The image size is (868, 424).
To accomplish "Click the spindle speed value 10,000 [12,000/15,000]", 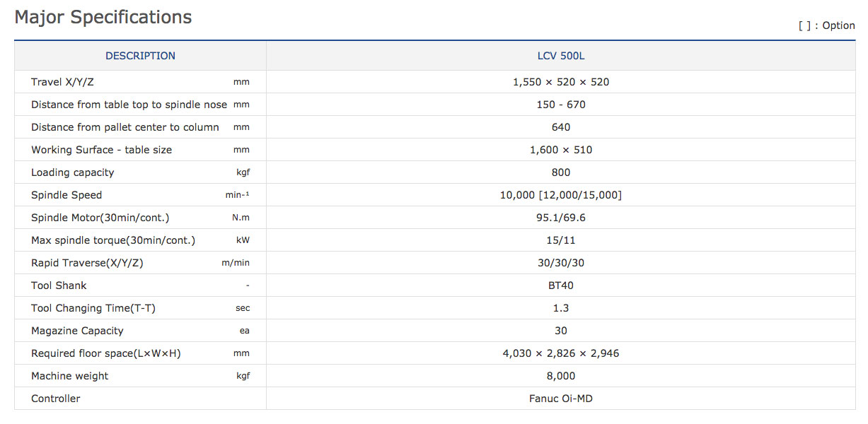I will (x=560, y=195).
